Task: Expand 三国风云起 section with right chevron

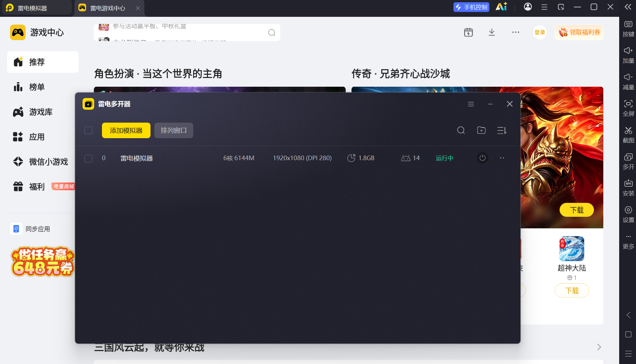Action: point(599,347)
